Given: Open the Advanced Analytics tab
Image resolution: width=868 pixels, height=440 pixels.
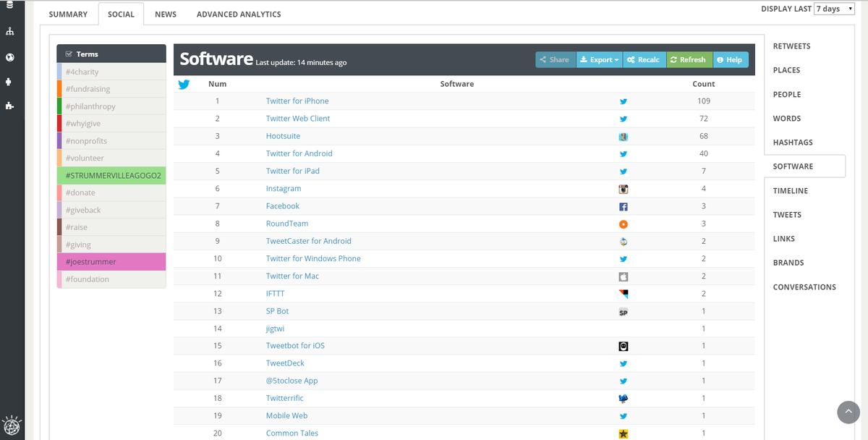Looking at the screenshot, I should pos(239,14).
